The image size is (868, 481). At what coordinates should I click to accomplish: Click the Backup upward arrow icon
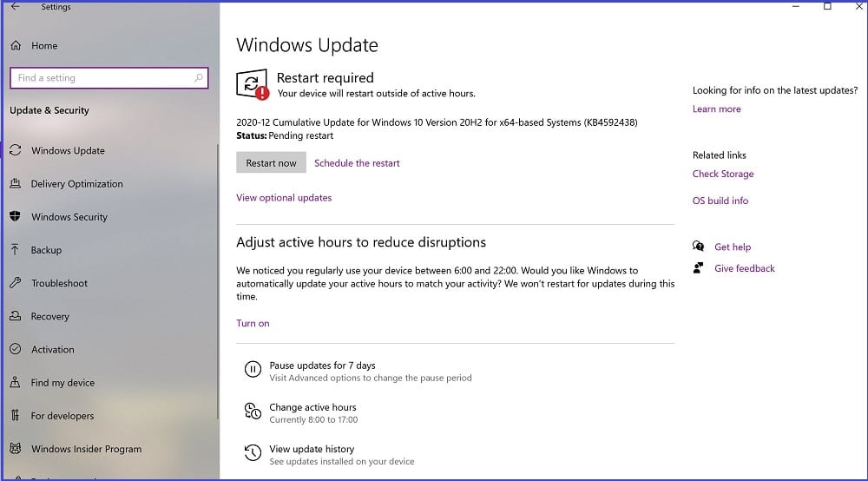point(15,250)
